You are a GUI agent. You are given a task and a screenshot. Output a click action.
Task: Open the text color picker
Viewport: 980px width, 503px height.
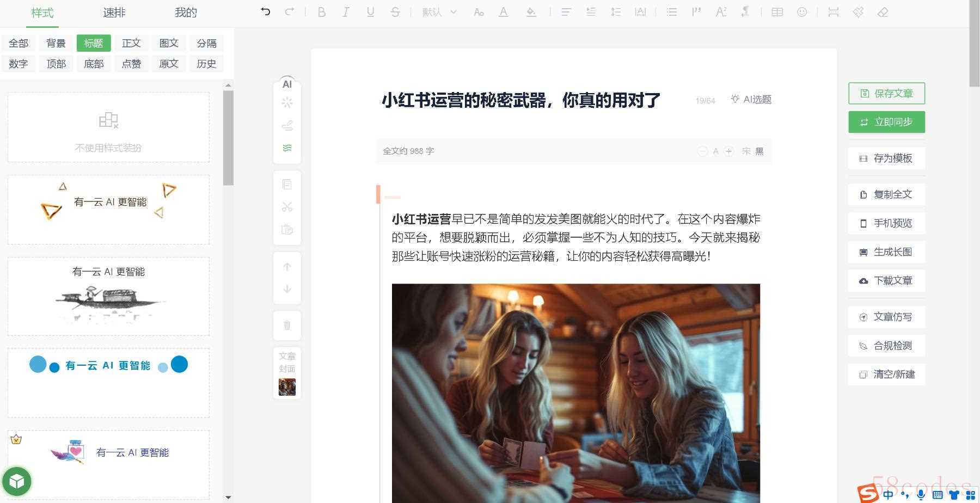tap(504, 12)
